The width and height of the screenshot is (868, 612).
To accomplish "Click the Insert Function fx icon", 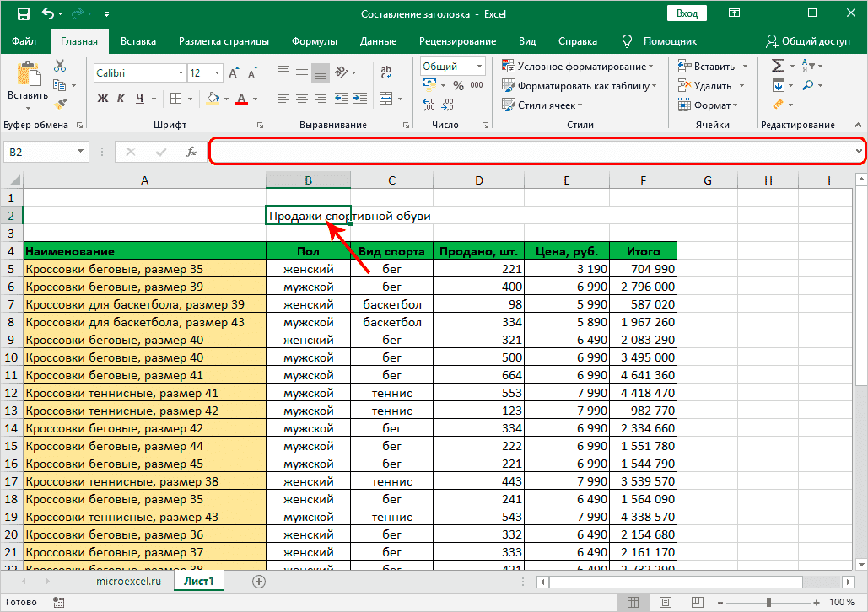I will (x=191, y=152).
